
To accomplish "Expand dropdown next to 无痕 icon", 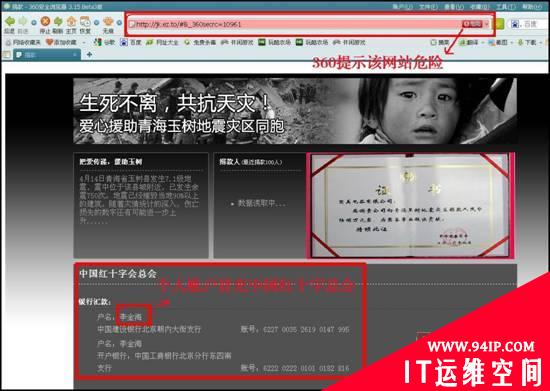I will (119, 22).
